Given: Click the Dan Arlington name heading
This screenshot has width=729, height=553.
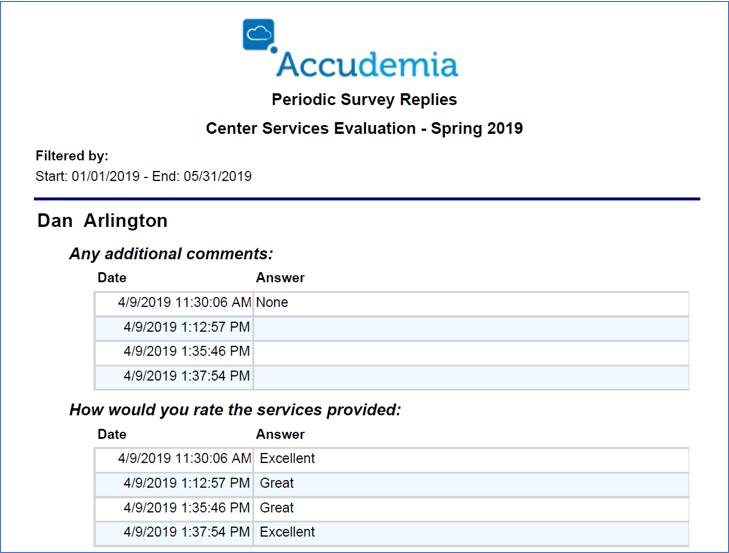Looking at the screenshot, I should tap(102, 220).
